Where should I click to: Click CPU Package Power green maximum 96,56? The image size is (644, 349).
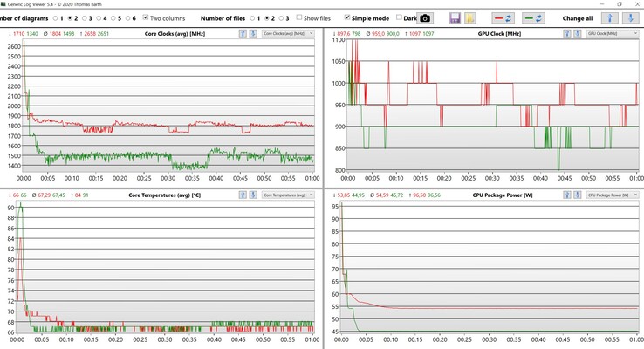(x=434, y=195)
